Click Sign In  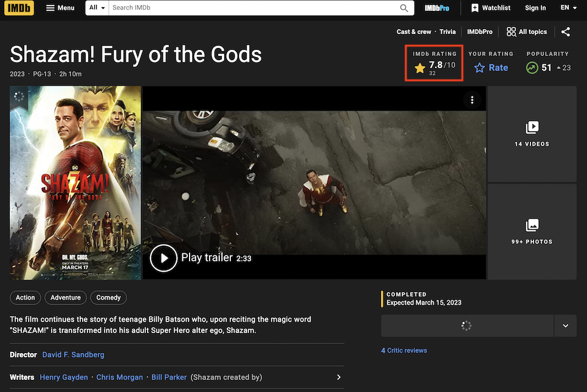pos(535,8)
